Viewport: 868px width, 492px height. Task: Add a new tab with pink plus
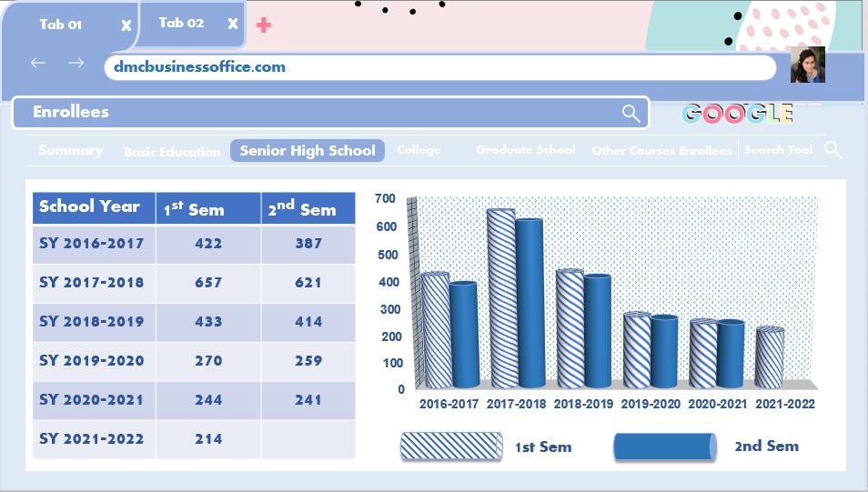tap(264, 25)
